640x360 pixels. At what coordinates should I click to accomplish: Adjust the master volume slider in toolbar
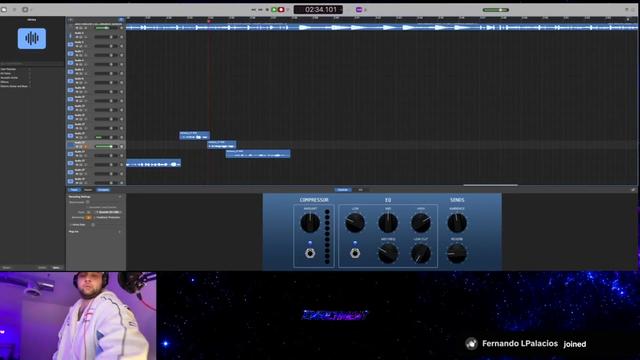496,10
